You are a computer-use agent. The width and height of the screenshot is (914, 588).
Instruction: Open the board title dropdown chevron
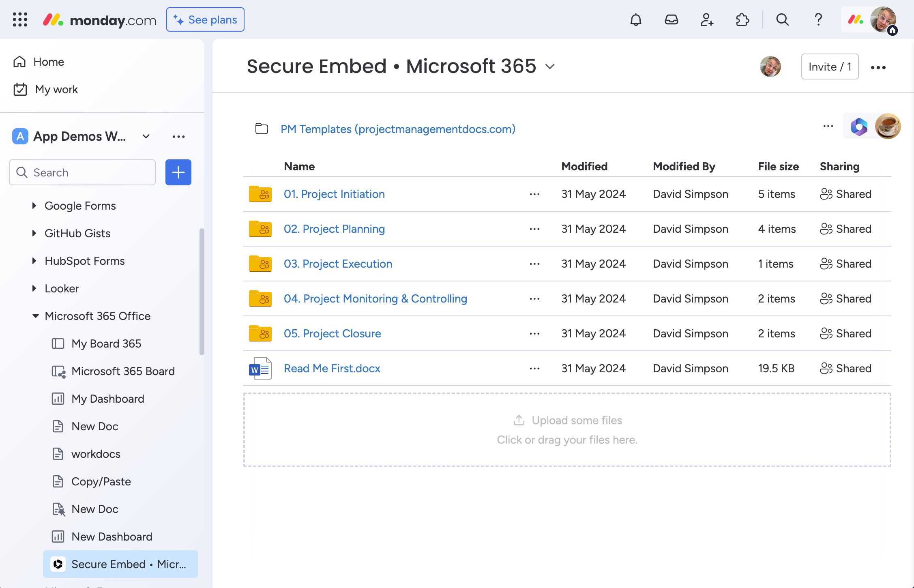coord(550,67)
